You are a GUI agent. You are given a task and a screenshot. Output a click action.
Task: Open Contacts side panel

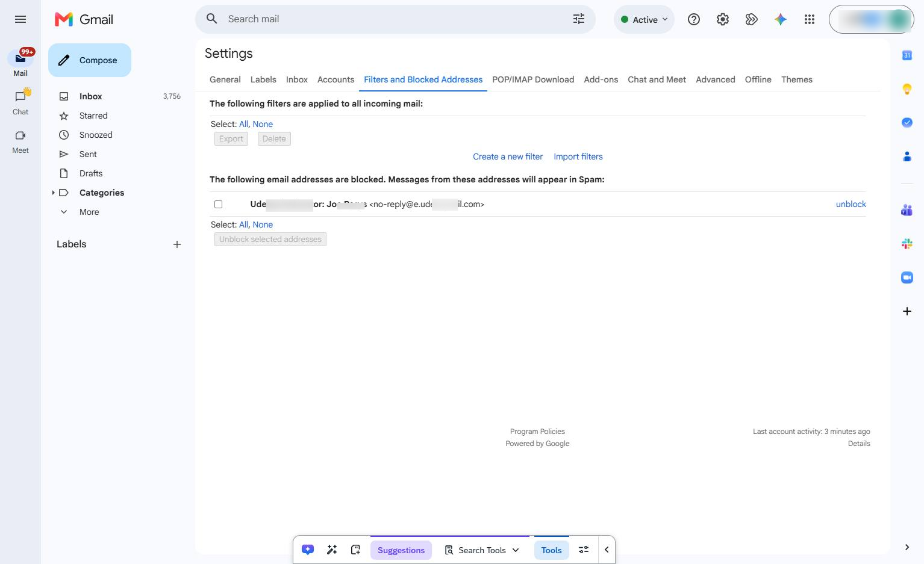pyautogui.click(x=907, y=156)
